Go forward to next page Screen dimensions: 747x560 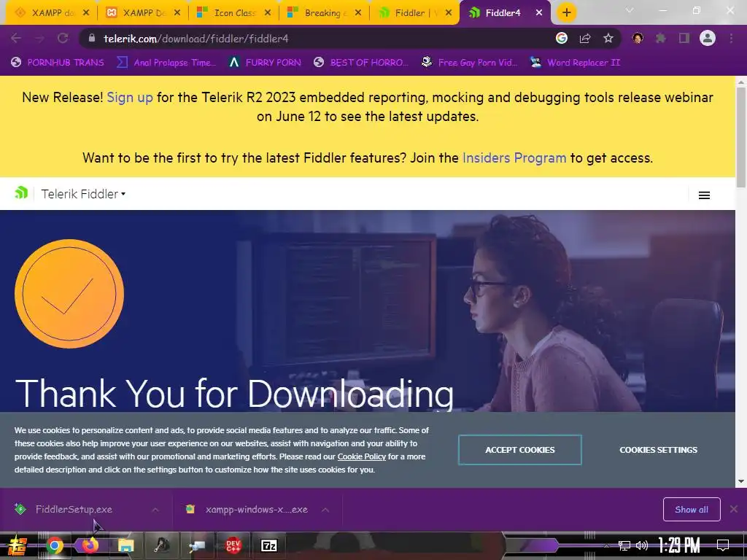pos(39,39)
